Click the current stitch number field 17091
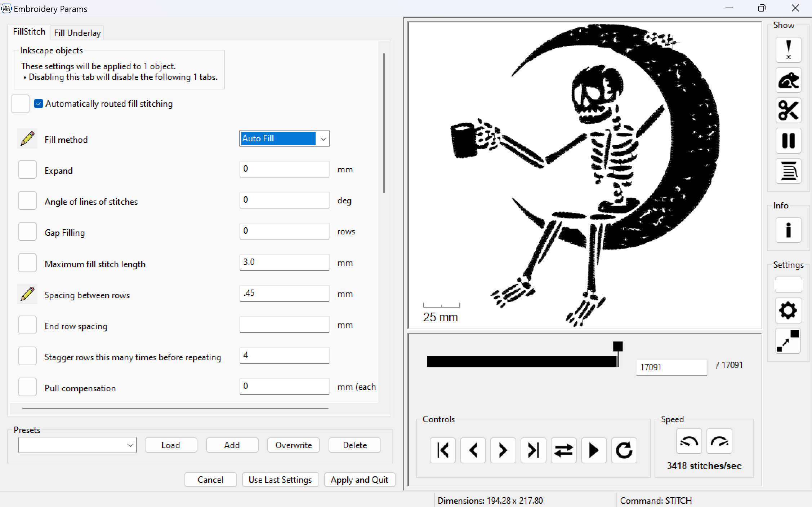This screenshot has height=507, width=812. point(672,367)
